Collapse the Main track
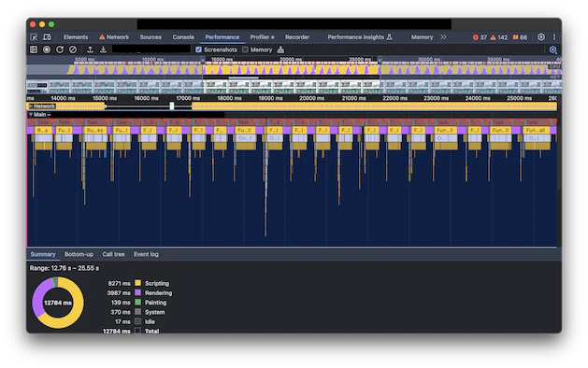The height and width of the screenshot is (368, 588). pyautogui.click(x=31, y=115)
